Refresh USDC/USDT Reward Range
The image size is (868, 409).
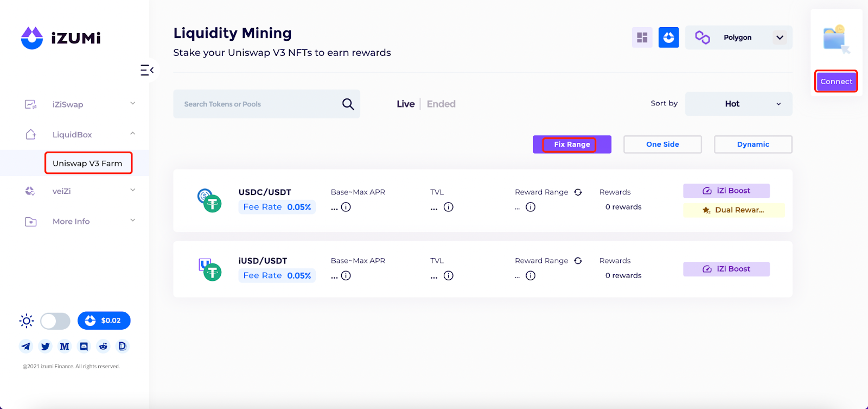[x=578, y=192]
